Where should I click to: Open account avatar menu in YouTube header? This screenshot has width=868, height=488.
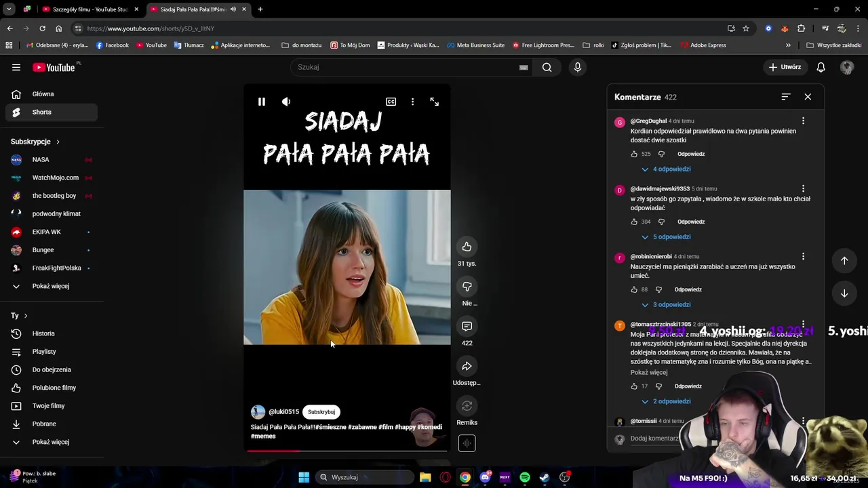(x=846, y=67)
